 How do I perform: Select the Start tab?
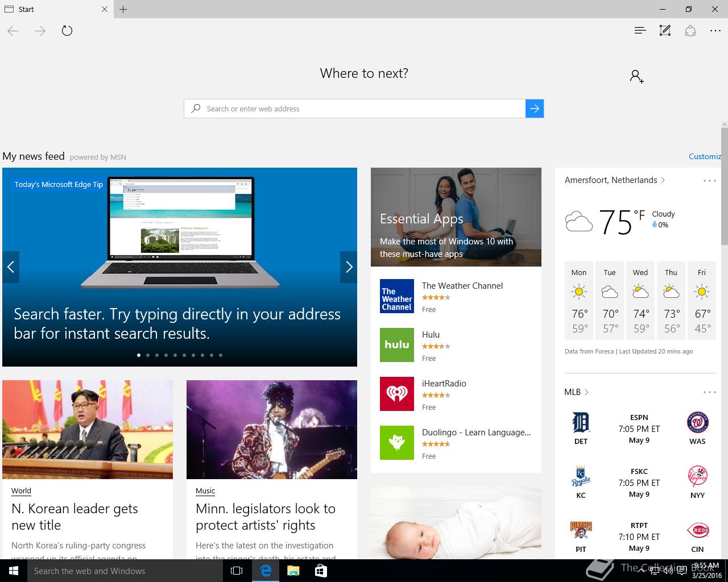point(51,9)
